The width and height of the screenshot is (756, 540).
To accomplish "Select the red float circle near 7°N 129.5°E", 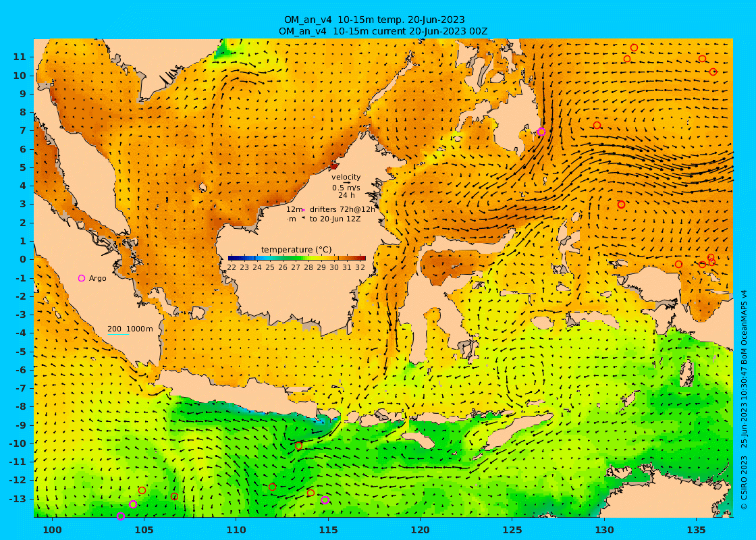I will tap(597, 126).
